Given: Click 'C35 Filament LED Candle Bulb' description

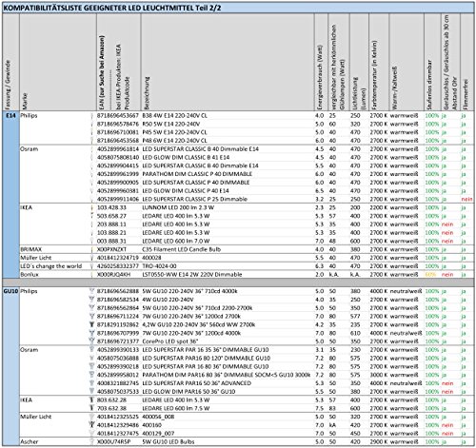Looking at the screenshot, I should (182, 249).
